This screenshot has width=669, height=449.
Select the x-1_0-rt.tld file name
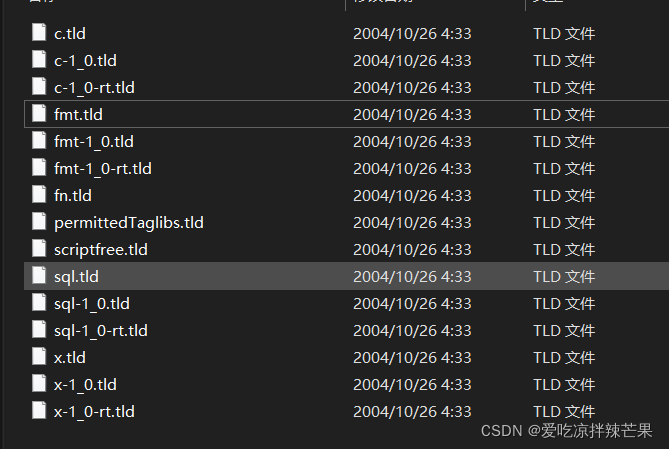pos(94,412)
